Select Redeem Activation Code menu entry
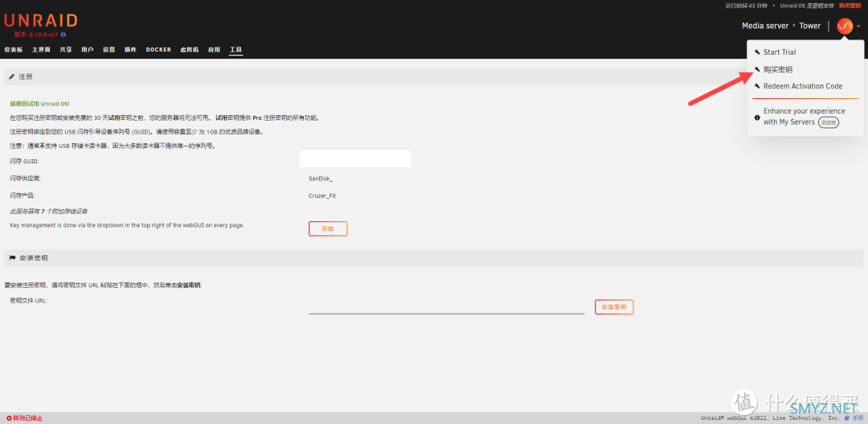868x424 pixels. click(x=803, y=86)
